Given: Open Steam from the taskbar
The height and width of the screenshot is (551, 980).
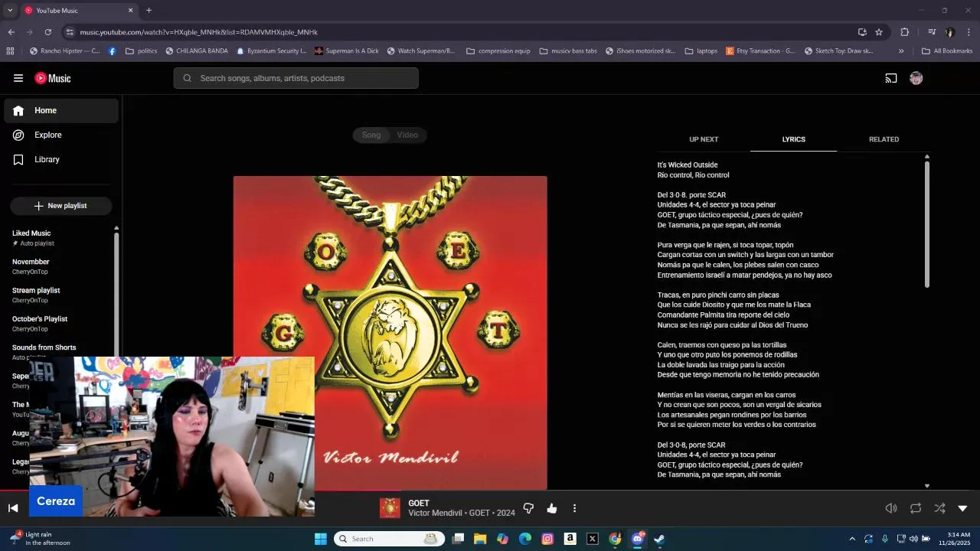Looking at the screenshot, I should pos(659,539).
